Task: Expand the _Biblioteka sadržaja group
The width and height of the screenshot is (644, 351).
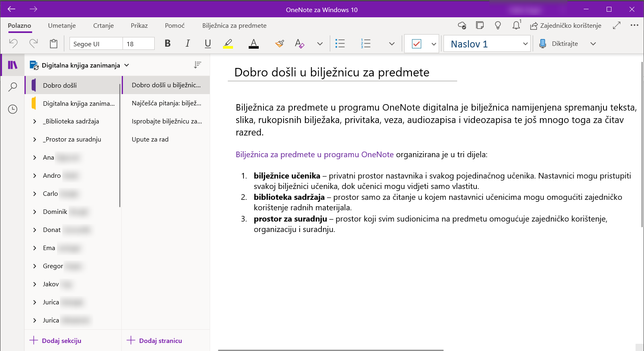Action: pos(35,121)
